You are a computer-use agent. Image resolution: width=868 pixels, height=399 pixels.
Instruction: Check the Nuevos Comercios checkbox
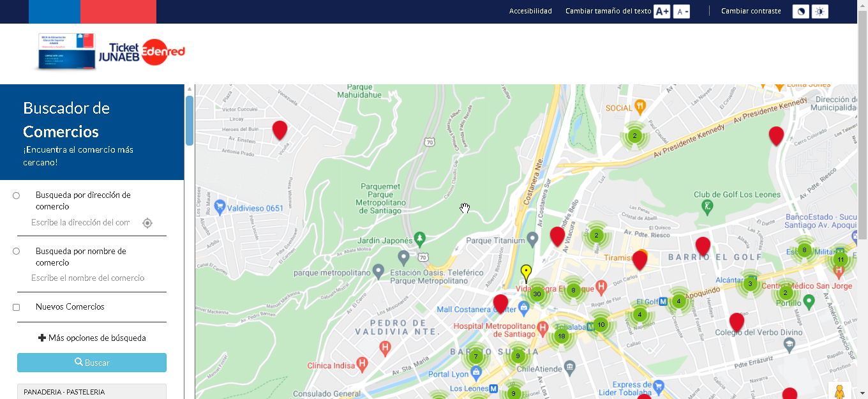click(x=17, y=307)
